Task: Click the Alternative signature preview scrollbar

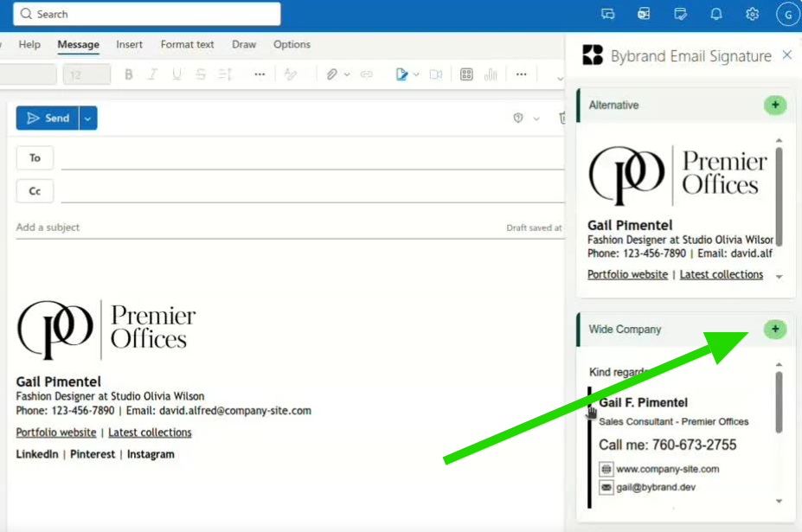Action: (779, 195)
